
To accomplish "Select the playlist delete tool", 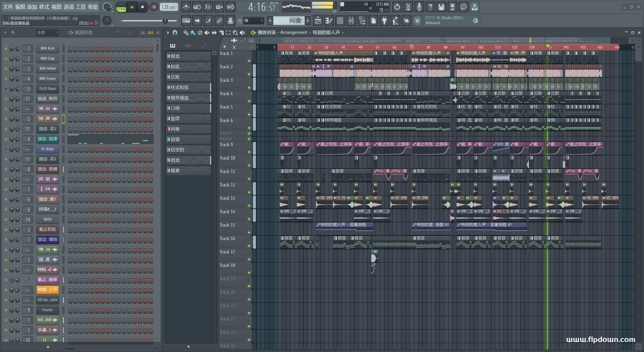I will [200, 33].
